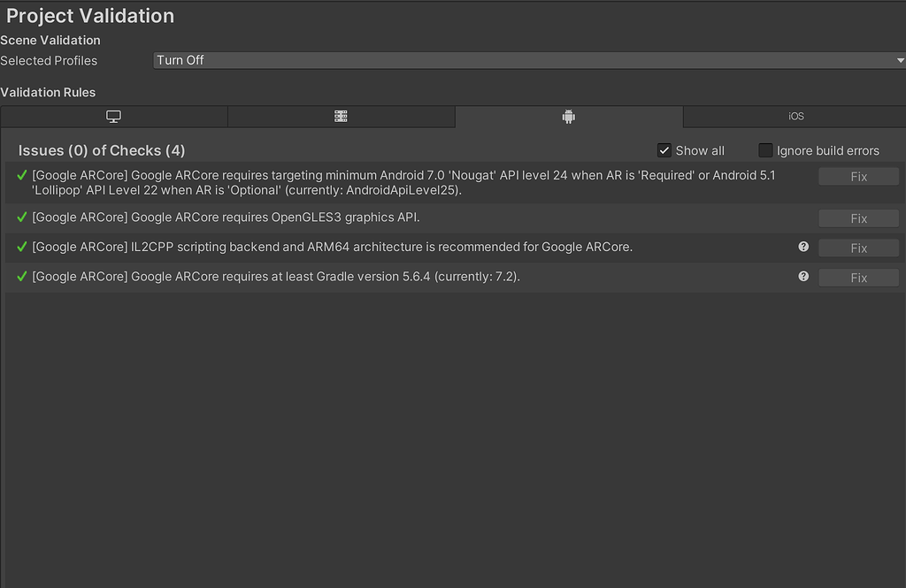Open help for the Gradle version rule
Viewport: 906px width, 588px height.
point(802,276)
